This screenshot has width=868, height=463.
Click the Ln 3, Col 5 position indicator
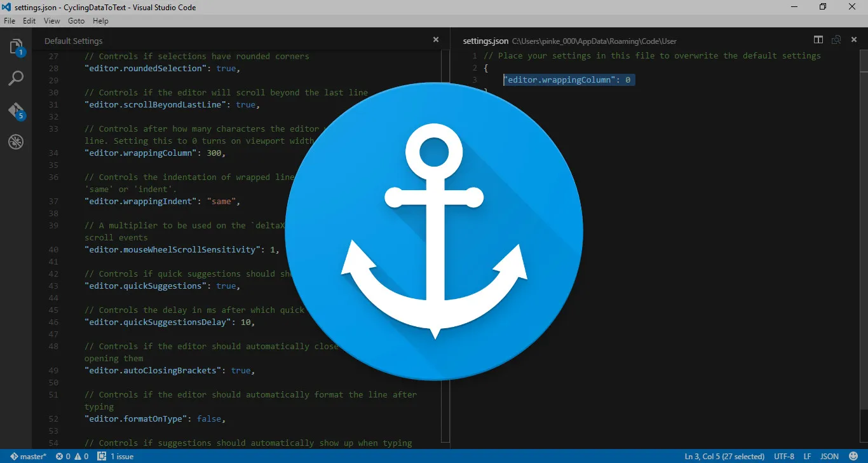tap(724, 456)
